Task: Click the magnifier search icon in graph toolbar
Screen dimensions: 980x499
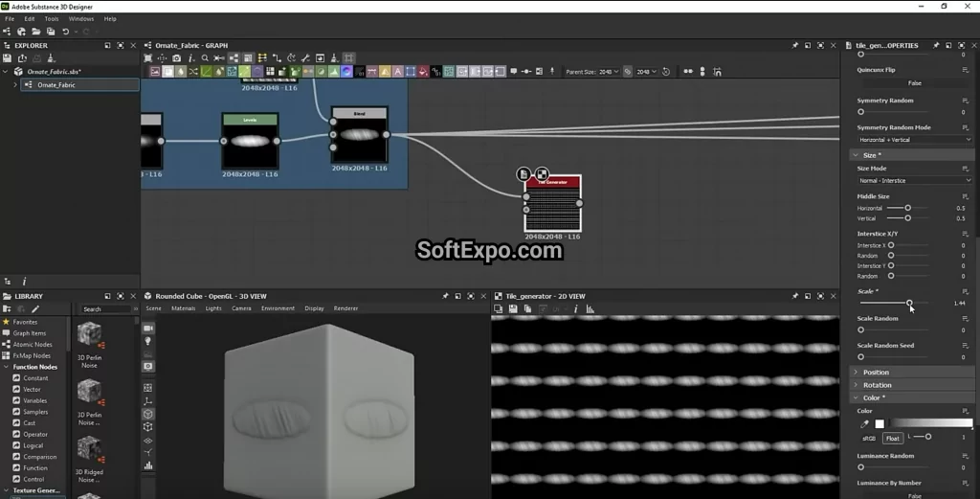Action: click(x=205, y=58)
